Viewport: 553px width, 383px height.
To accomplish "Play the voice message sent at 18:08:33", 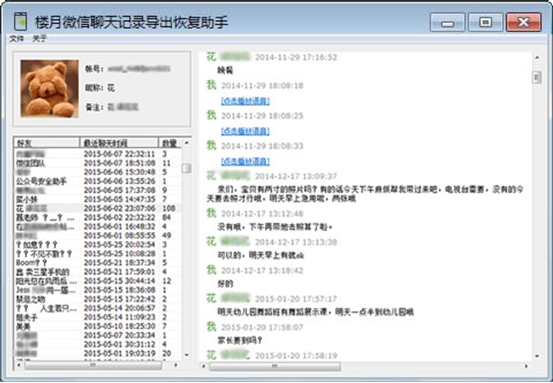I will 245,162.
